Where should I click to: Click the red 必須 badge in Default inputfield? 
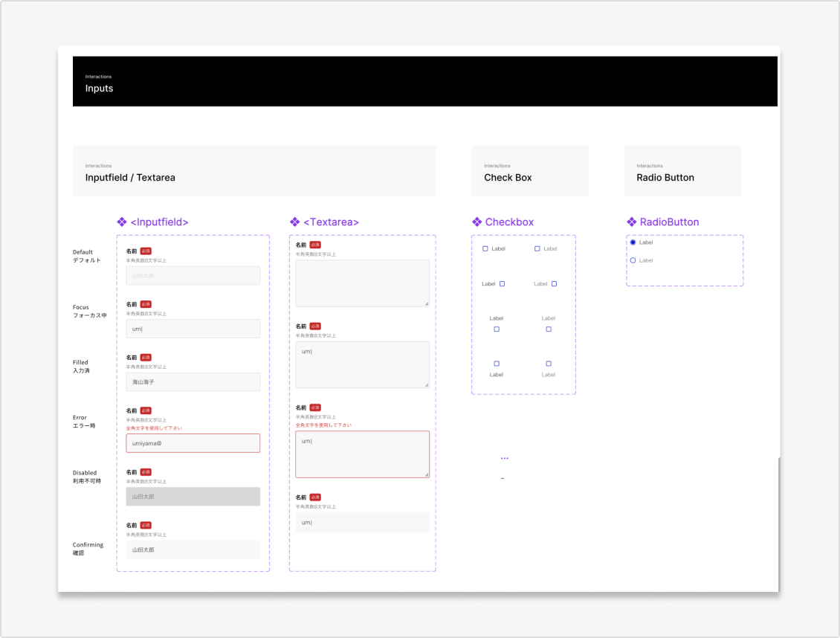pyautogui.click(x=146, y=251)
